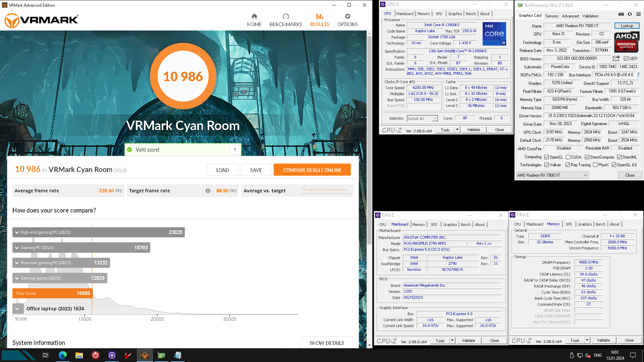The width and height of the screenshot is (644, 362).
Task: Open CPU-Z taskbar icon
Action: pyautogui.click(x=112, y=355)
